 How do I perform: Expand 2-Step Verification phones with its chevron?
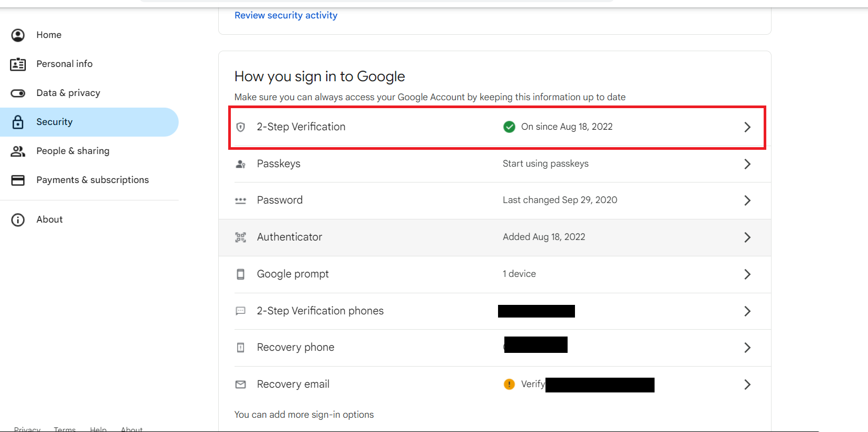(747, 311)
